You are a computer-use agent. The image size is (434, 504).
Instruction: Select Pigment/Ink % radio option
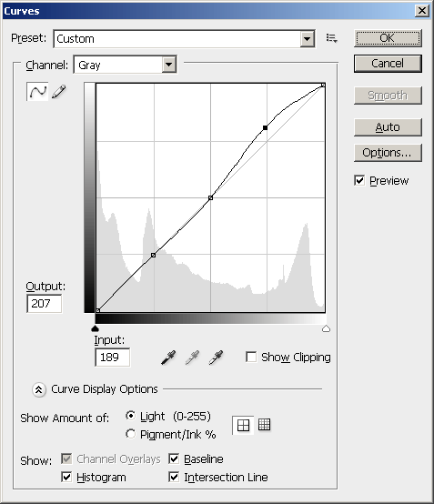click(130, 434)
